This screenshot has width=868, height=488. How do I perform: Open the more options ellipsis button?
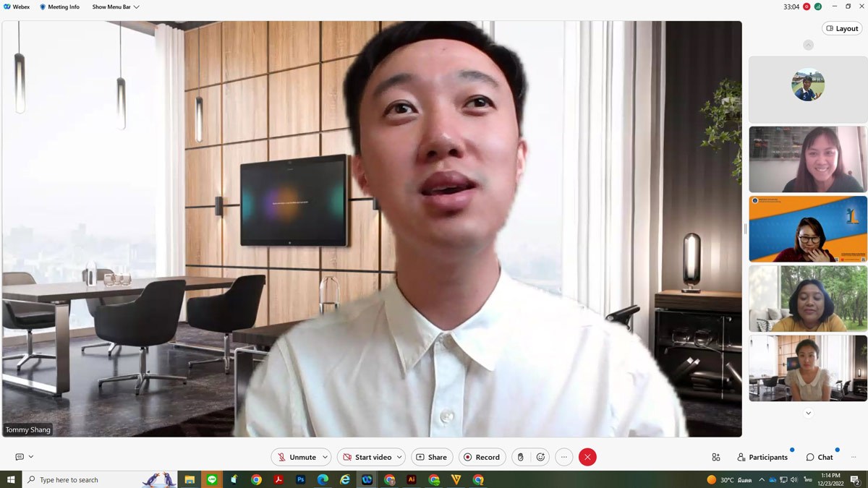[564, 457]
